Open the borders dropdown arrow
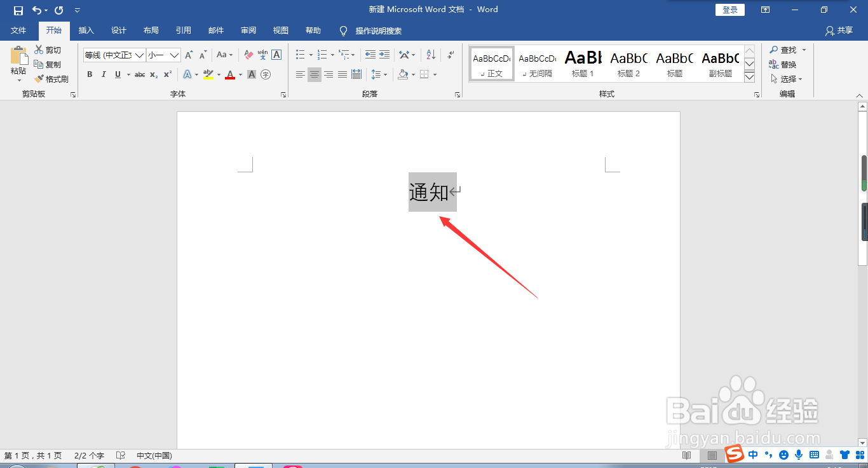 [435, 74]
